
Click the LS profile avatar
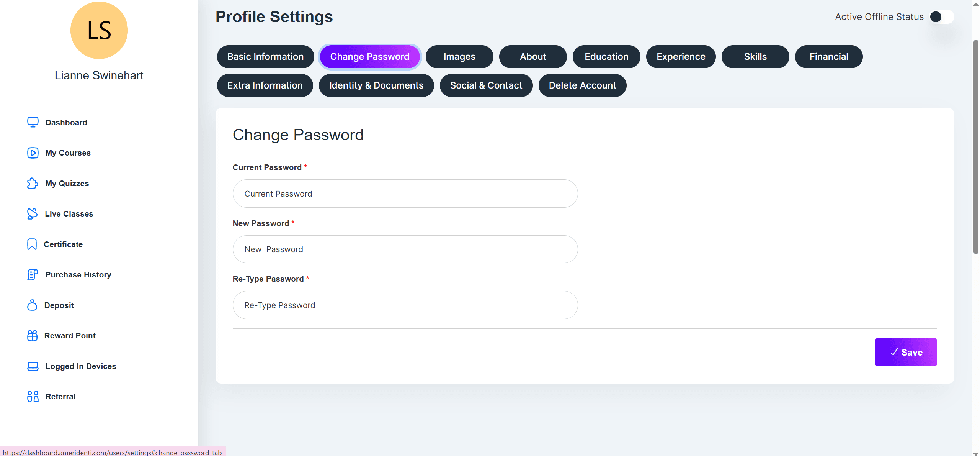(99, 30)
